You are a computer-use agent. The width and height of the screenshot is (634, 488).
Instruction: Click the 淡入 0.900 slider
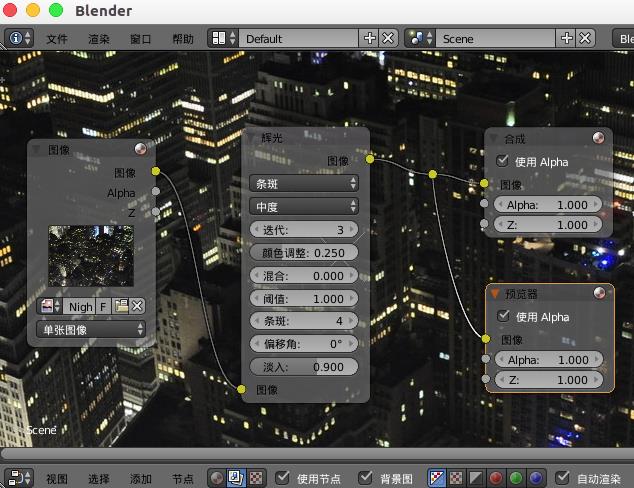(304, 367)
